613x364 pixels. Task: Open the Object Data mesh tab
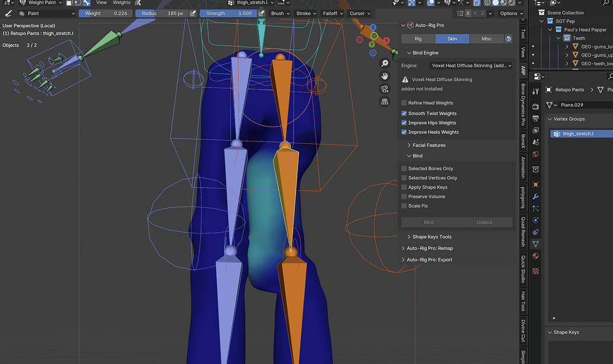click(535, 244)
